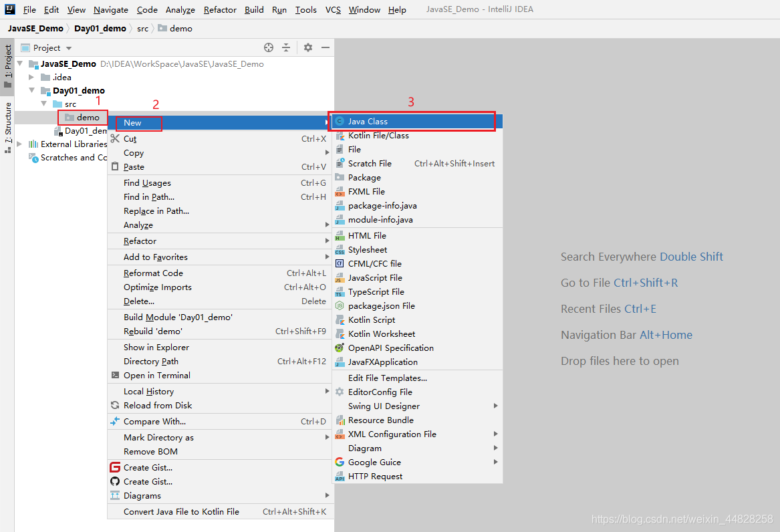Screen dimensions: 780x532
Task: Click the Stylesheet CSS icon
Action: [340, 249]
